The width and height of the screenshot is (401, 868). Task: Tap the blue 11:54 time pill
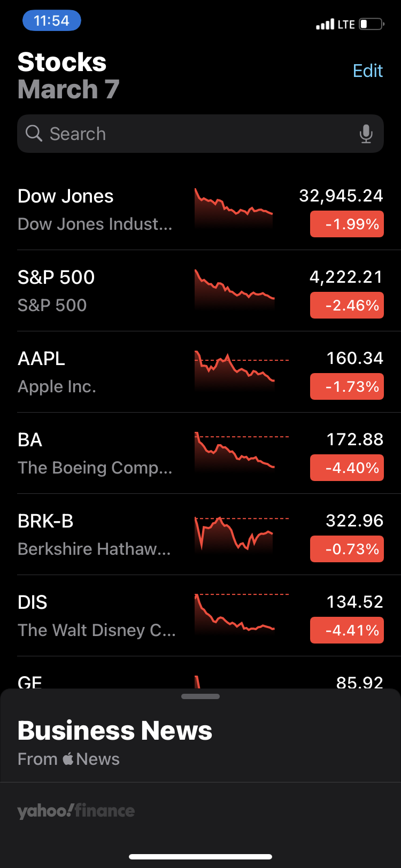(x=51, y=21)
